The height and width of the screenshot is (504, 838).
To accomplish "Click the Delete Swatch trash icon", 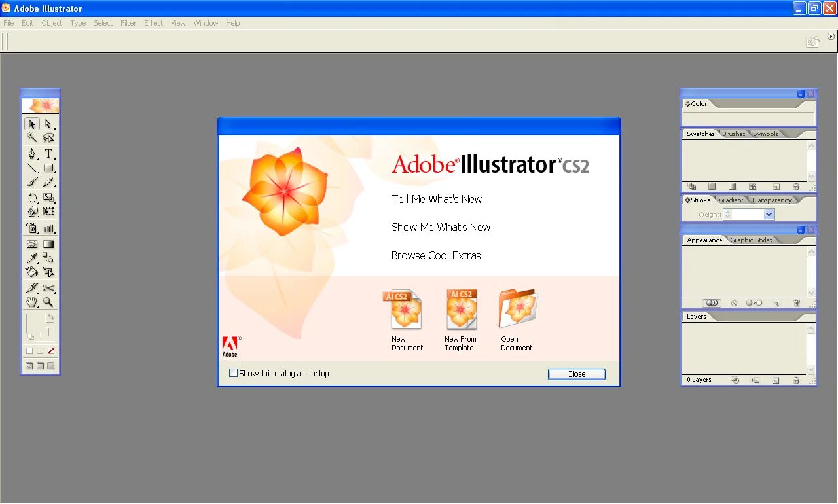I will [x=797, y=187].
